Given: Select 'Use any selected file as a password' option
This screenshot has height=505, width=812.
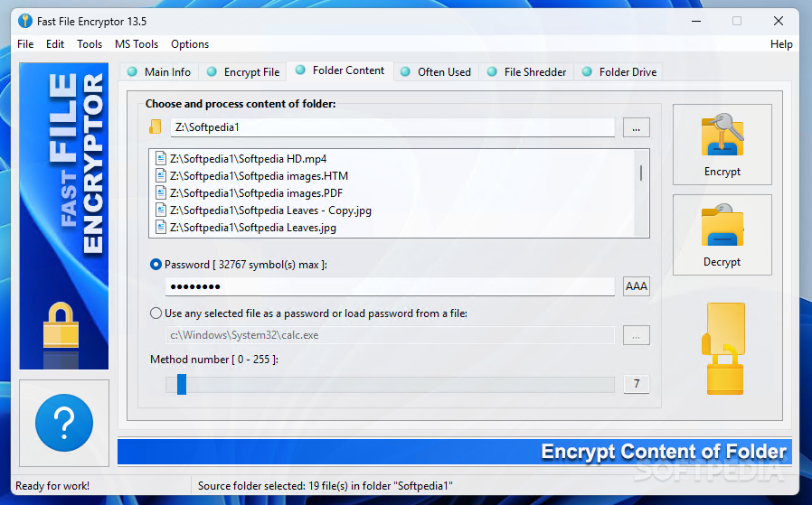Looking at the screenshot, I should [x=156, y=313].
